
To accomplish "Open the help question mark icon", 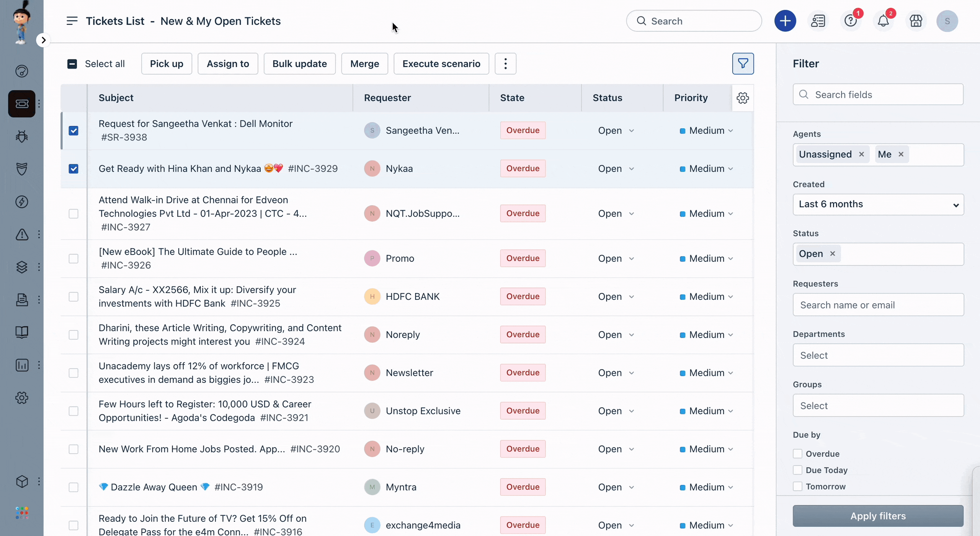I will pos(851,21).
